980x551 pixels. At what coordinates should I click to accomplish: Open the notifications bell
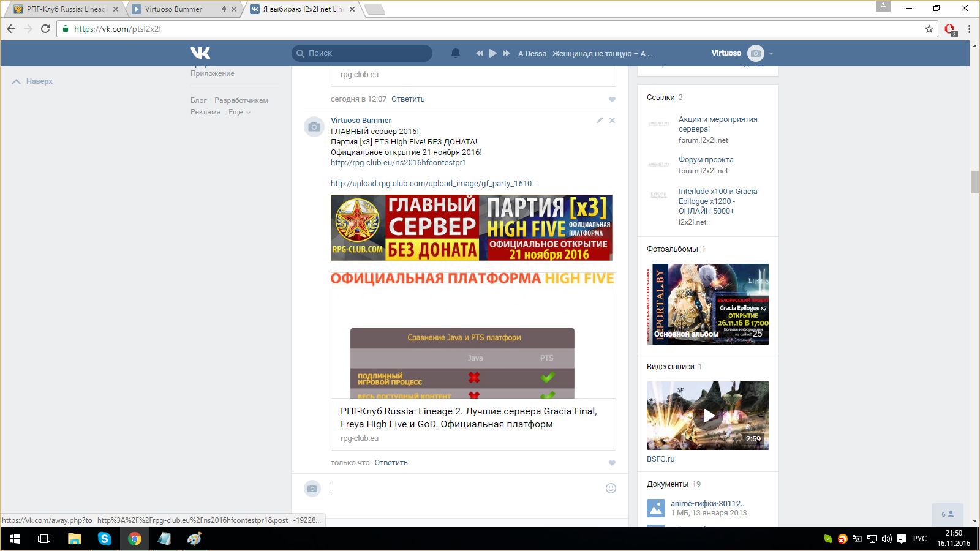click(455, 53)
